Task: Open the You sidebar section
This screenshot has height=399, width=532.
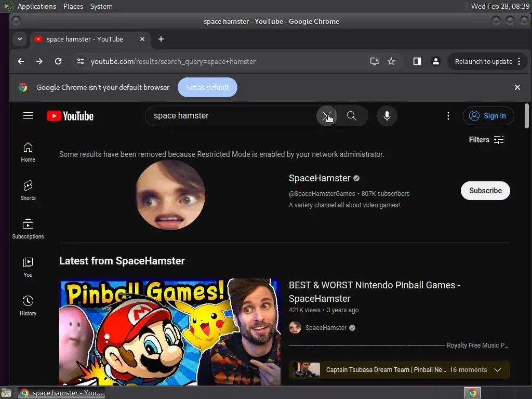Action: [x=28, y=268]
